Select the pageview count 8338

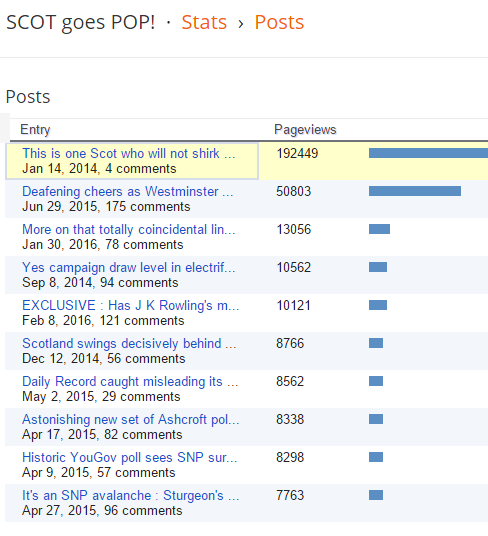(290, 419)
